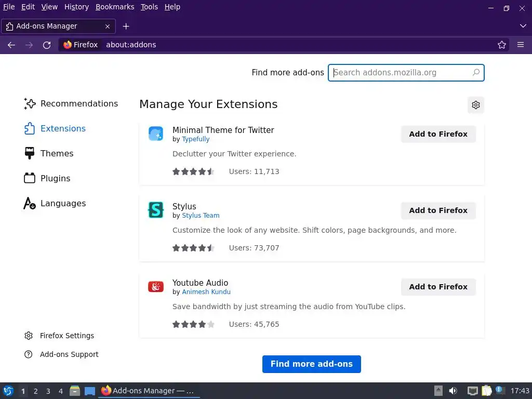Click the Youtube Audio title
Screen dimensions: 532x399
pyautogui.click(x=200, y=283)
